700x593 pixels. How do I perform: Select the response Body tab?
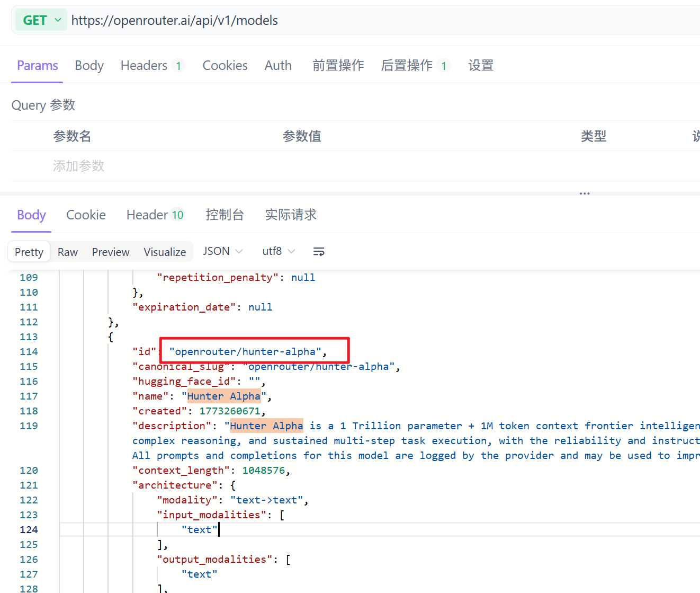coord(31,215)
